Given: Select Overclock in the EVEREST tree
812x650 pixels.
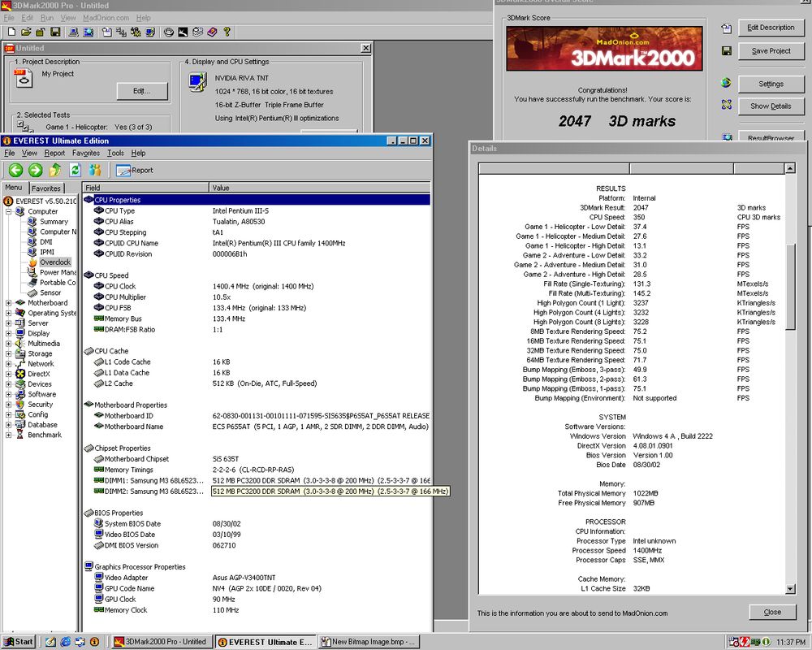Looking at the screenshot, I should [x=55, y=262].
